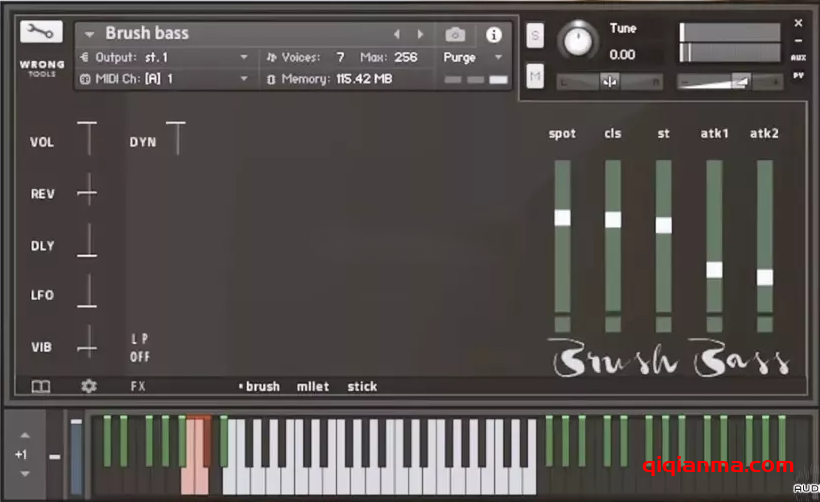
Task: Switch to the mllet articulation tab
Action: pyautogui.click(x=312, y=386)
